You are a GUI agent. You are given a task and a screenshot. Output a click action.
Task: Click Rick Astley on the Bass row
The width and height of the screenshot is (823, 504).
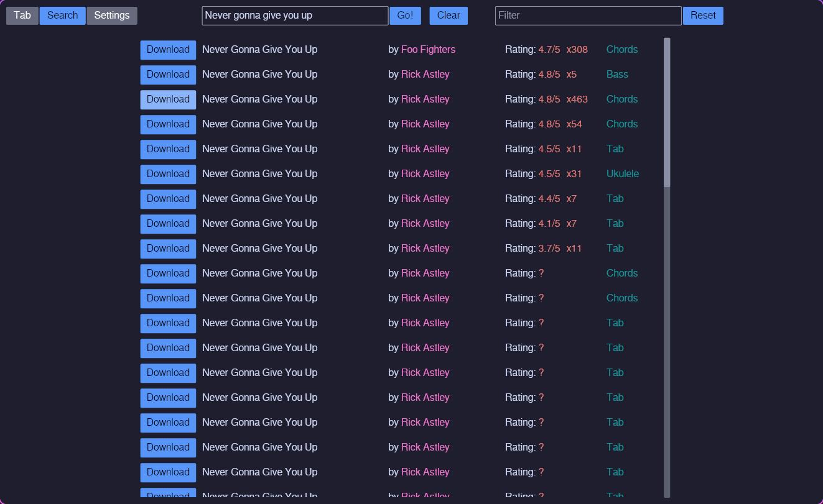[425, 75]
